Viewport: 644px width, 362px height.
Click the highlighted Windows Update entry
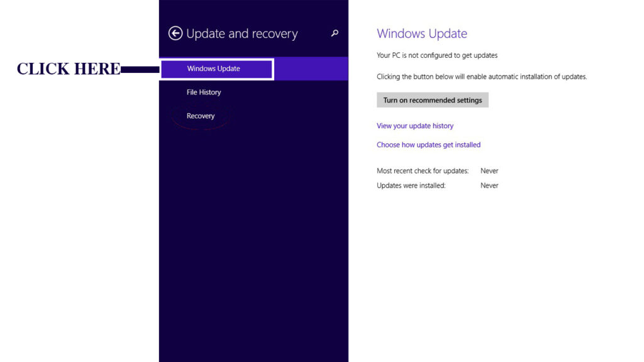[x=214, y=69]
